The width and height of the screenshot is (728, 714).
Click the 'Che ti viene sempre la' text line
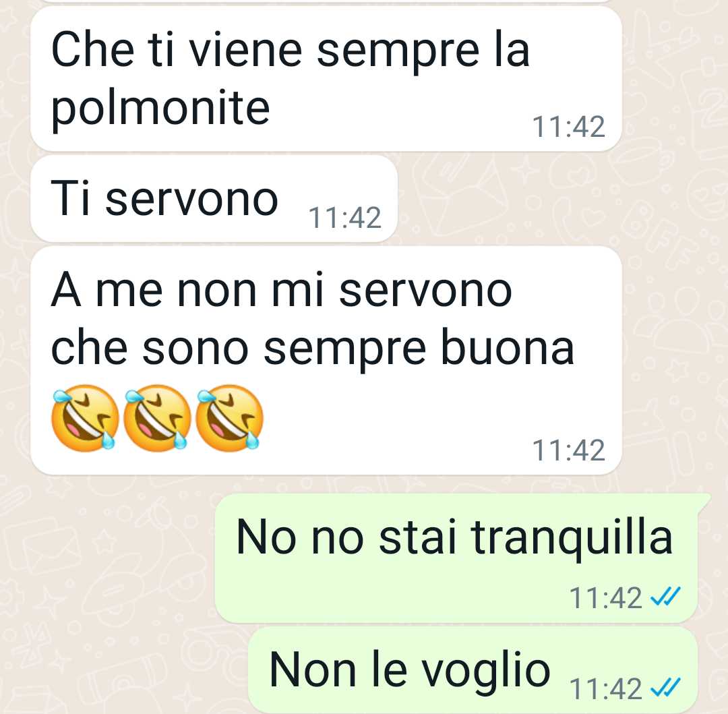(x=290, y=50)
